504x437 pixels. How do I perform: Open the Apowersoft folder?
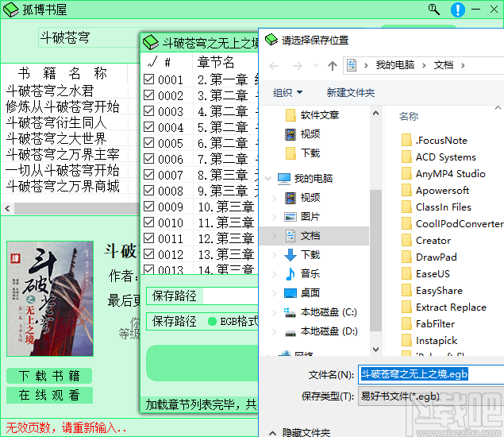[x=435, y=191]
